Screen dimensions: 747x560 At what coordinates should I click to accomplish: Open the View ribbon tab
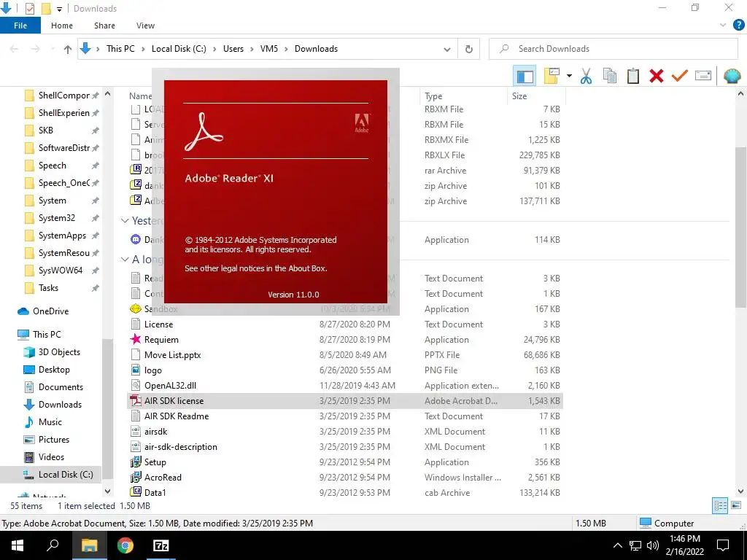(x=145, y=26)
